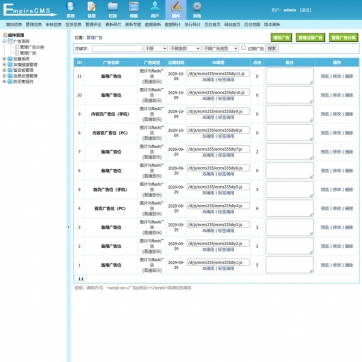Screen dimensions: 362x362
Task: Click the 插件管理 root icon
Action: pyautogui.click(x=5, y=35)
